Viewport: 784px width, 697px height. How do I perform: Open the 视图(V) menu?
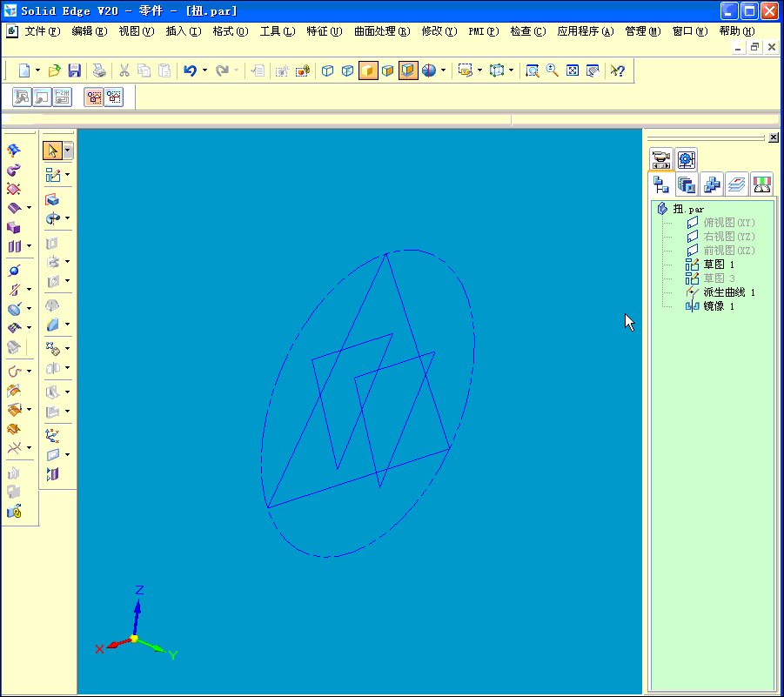(137, 31)
